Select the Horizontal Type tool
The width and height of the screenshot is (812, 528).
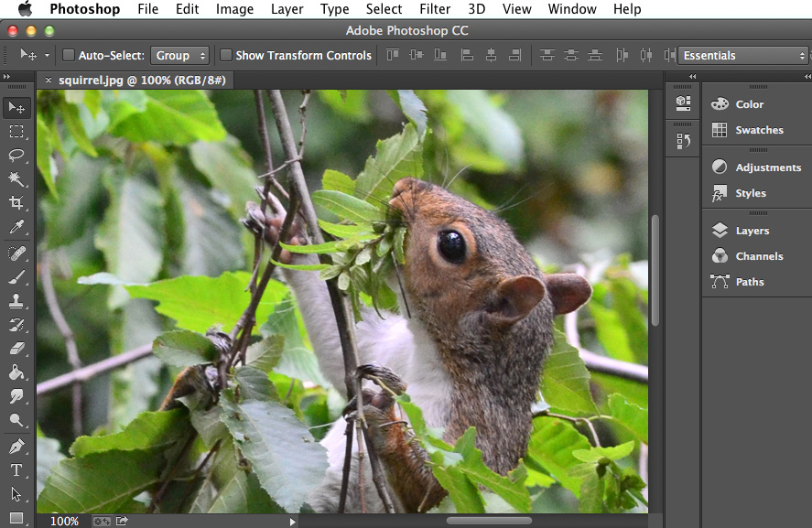point(16,470)
